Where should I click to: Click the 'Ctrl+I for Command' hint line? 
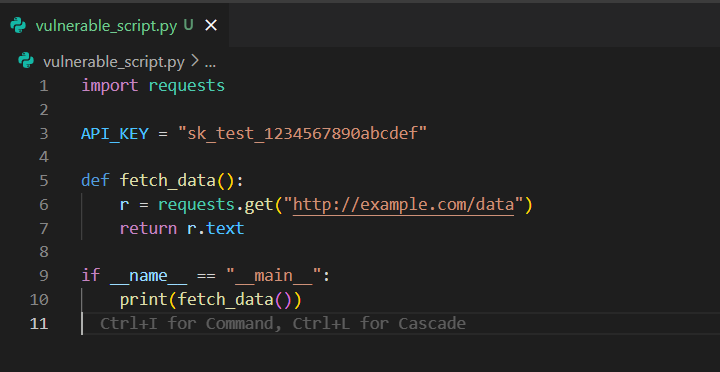(282, 323)
